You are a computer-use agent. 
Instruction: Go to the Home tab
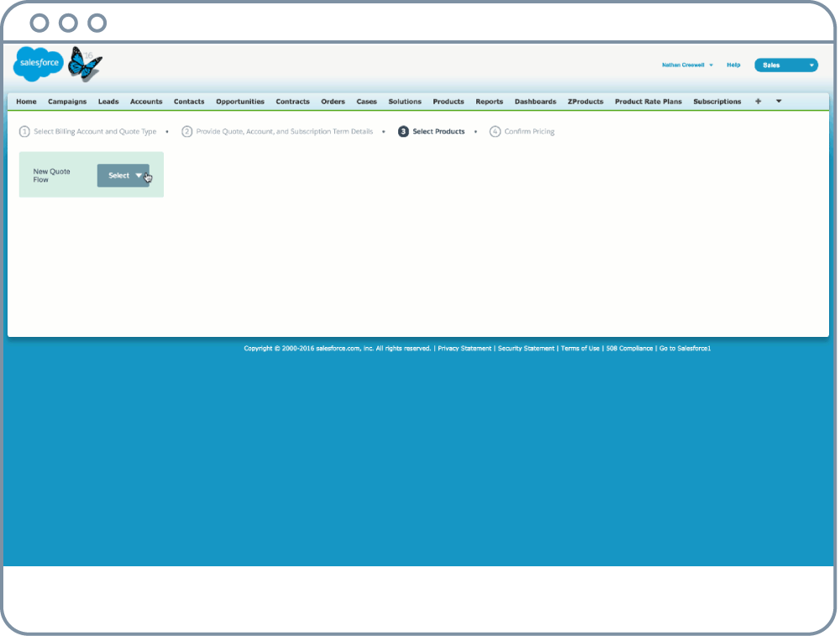[26, 102]
